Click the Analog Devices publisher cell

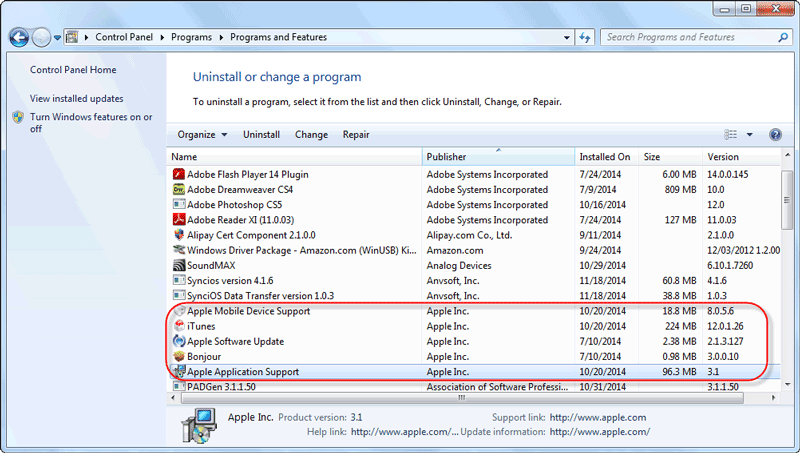[x=459, y=265]
